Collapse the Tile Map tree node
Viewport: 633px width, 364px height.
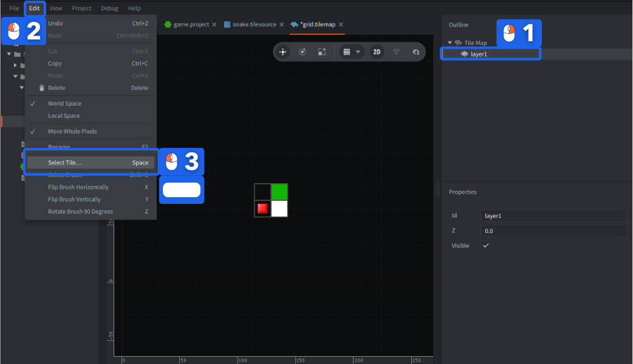point(450,43)
